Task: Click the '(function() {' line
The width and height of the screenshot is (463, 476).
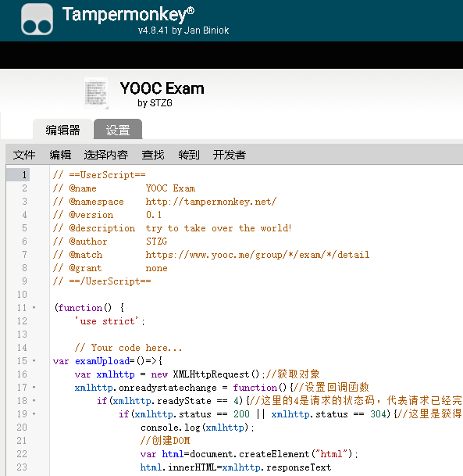Action: click(89, 308)
